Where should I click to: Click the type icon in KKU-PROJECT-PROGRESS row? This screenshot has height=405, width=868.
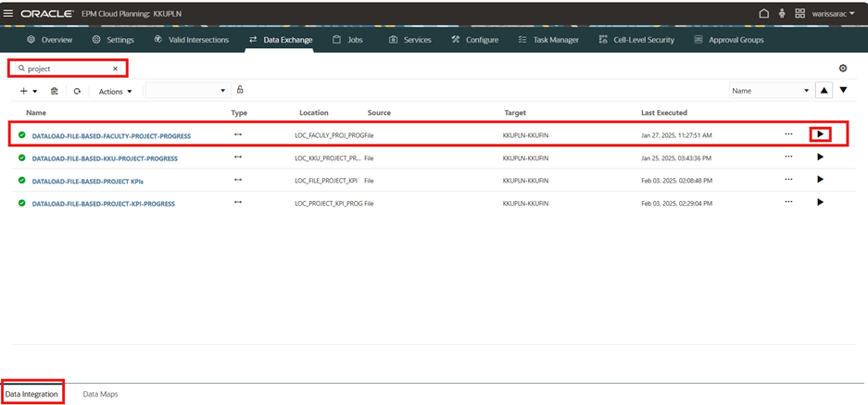tap(238, 158)
